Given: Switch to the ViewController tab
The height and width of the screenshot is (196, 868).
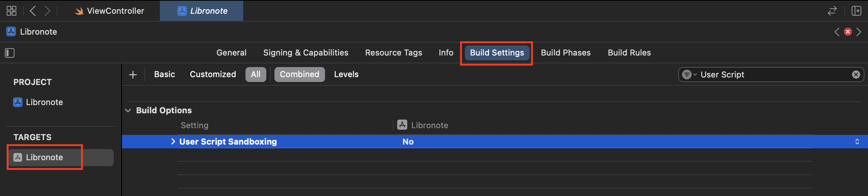Looking at the screenshot, I should point(115,11).
